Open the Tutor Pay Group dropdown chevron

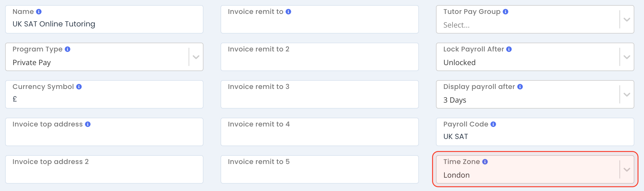[x=627, y=20]
